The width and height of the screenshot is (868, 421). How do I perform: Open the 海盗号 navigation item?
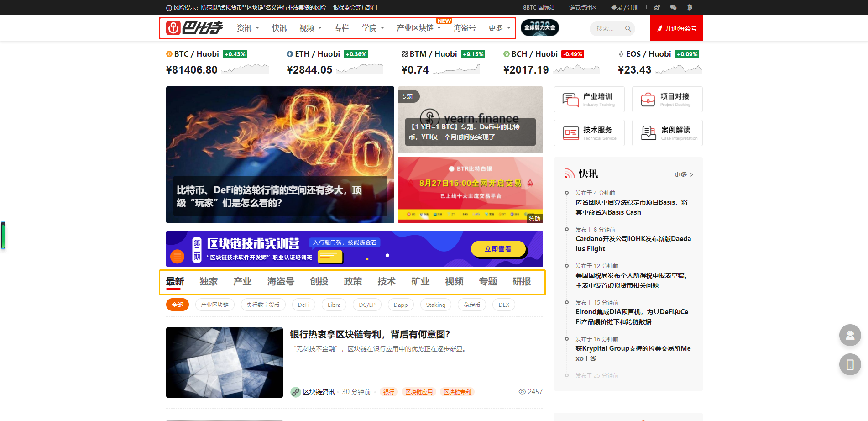(x=465, y=28)
